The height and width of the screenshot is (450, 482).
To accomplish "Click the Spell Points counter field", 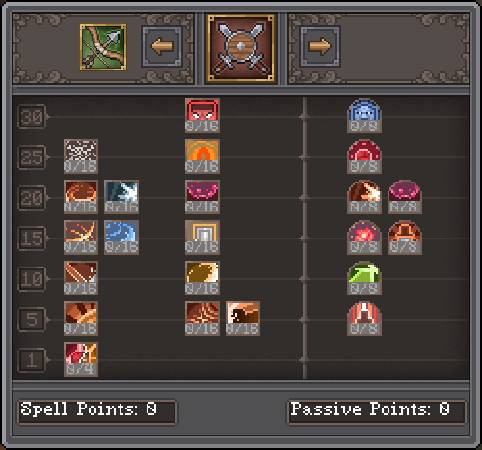I will click(x=97, y=412).
